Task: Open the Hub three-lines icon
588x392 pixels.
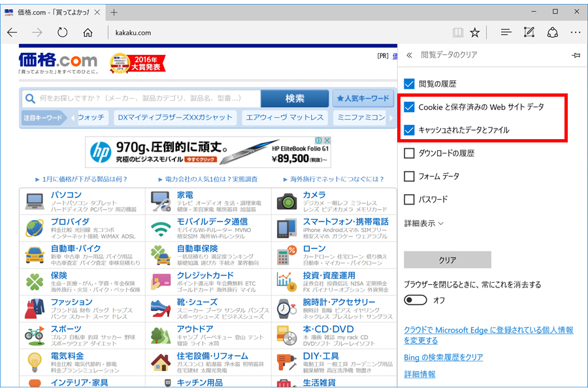Action: click(506, 33)
